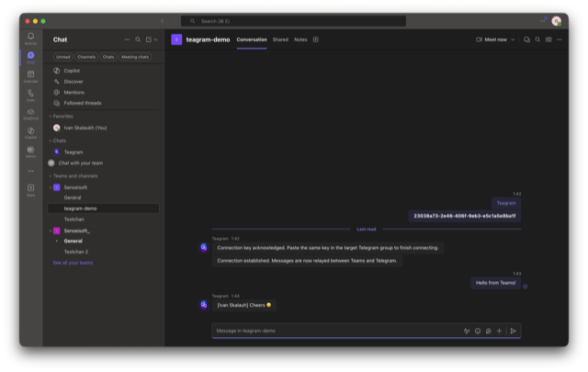Click the search icon in the Chat panel header
Image resolution: width=588 pixels, height=372 pixels.
click(138, 39)
